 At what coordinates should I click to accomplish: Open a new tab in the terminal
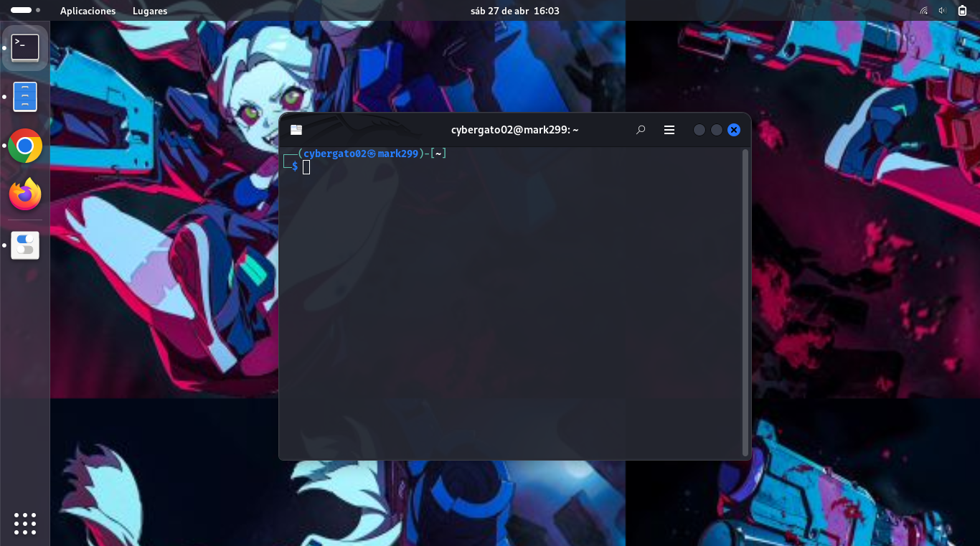(x=296, y=130)
